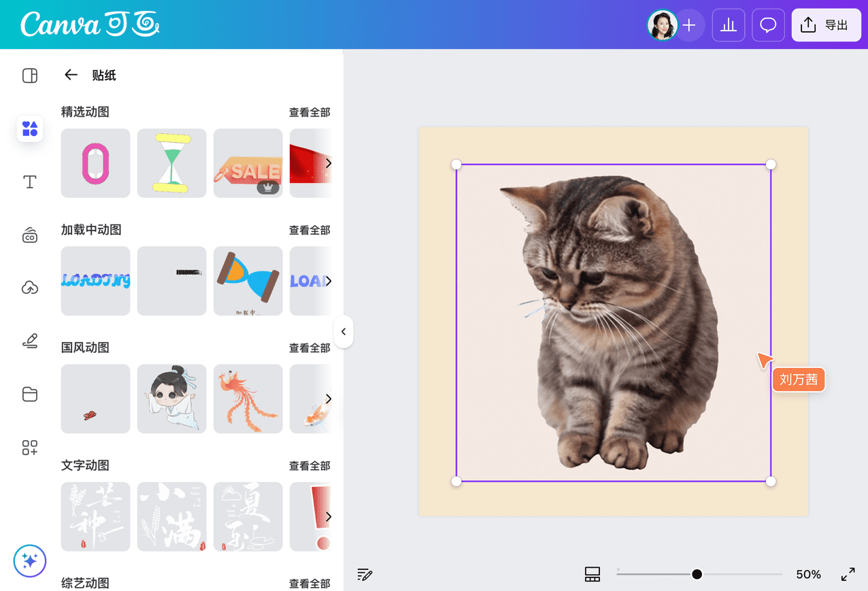The width and height of the screenshot is (868, 591).
Task: Select the elements panel icon
Action: (x=29, y=129)
